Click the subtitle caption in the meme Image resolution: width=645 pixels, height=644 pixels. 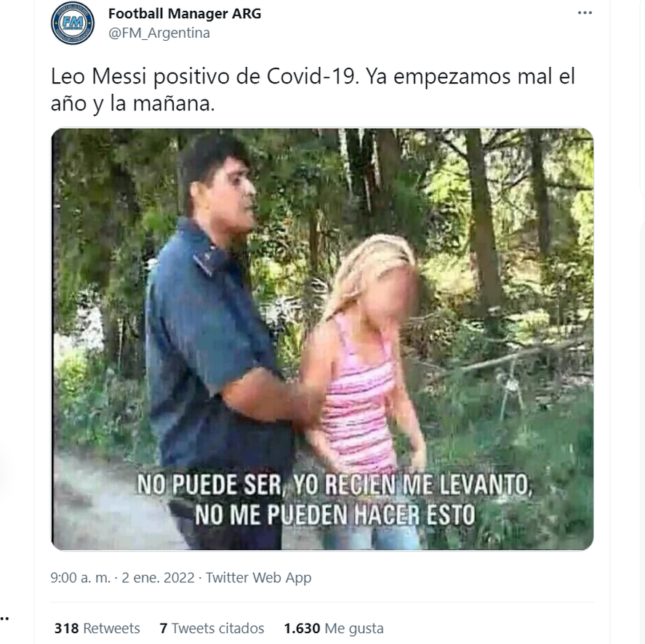point(334,499)
